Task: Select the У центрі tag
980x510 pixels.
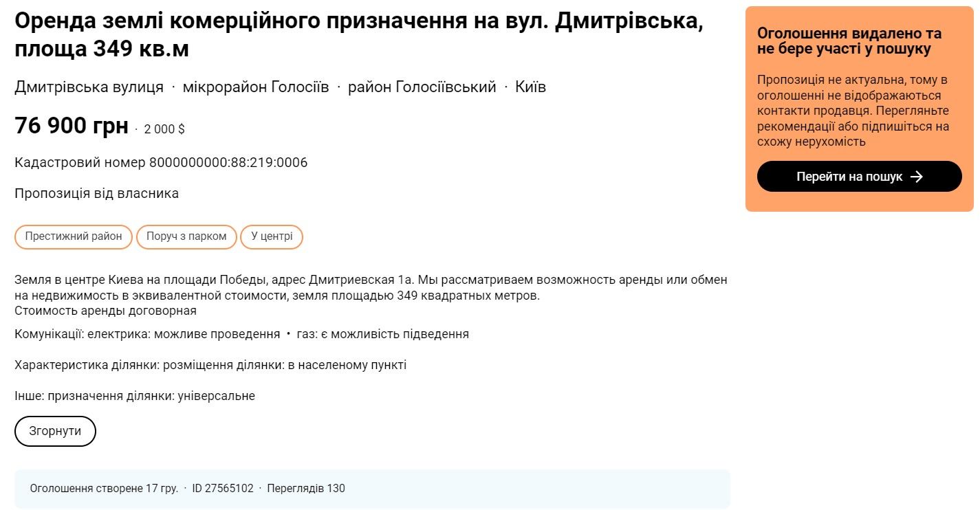Action: (x=272, y=236)
